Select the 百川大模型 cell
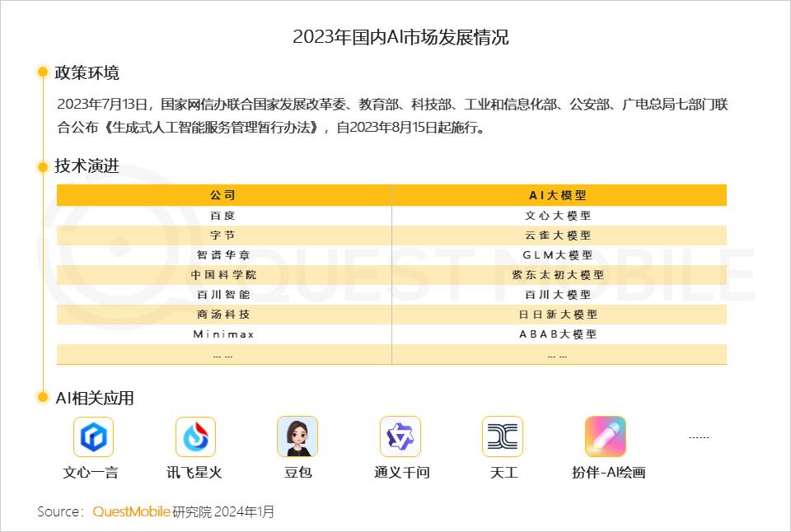The height and width of the screenshot is (532, 791). tap(559, 295)
